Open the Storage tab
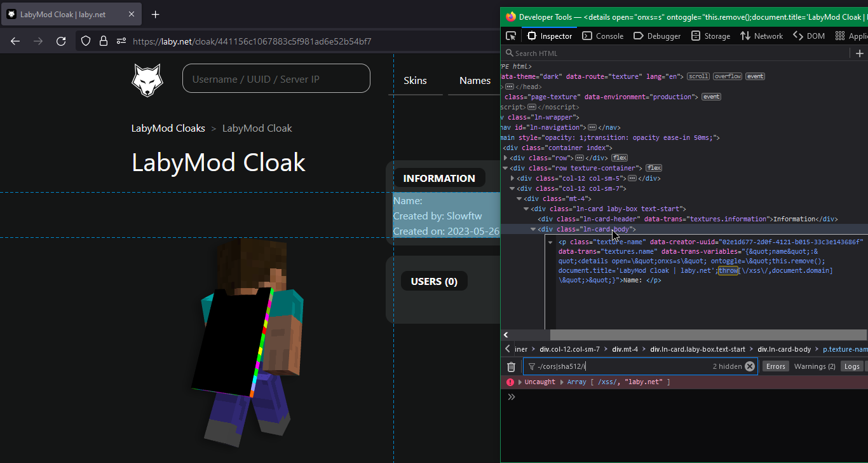 click(710, 36)
